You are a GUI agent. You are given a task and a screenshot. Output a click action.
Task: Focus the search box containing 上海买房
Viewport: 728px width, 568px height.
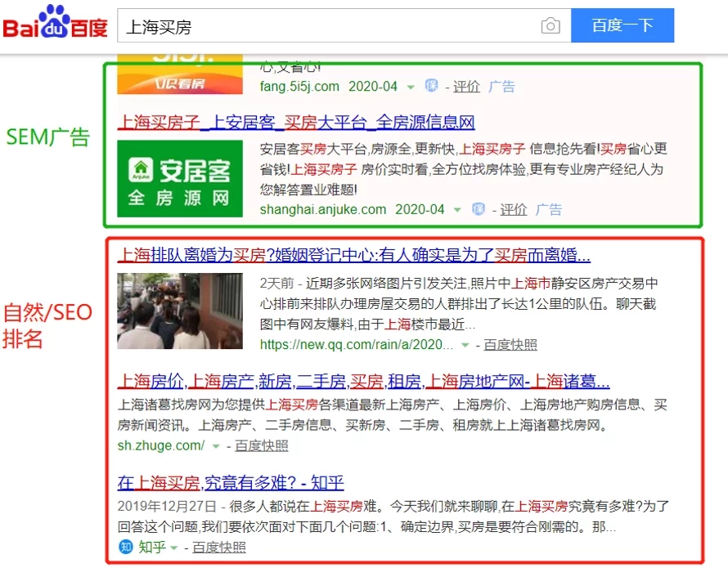tap(344, 25)
